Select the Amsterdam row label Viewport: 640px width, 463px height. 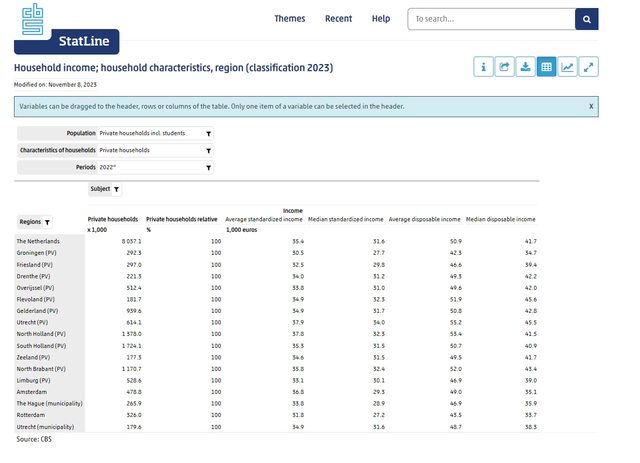pyautogui.click(x=32, y=393)
